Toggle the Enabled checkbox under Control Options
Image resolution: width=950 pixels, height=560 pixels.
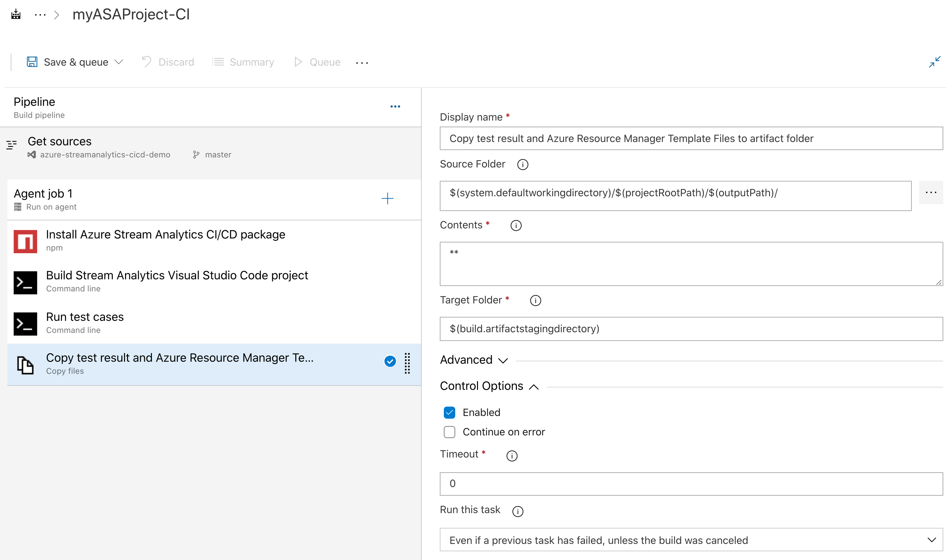pyautogui.click(x=450, y=411)
